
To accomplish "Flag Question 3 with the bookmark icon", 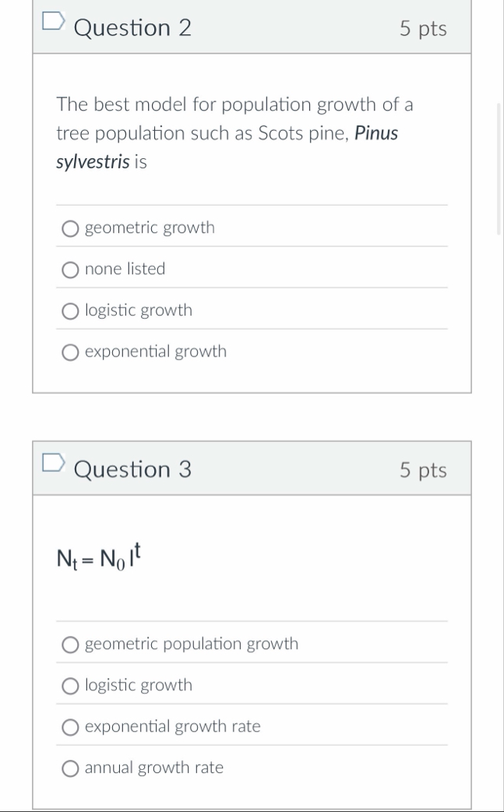I will click(x=52, y=466).
